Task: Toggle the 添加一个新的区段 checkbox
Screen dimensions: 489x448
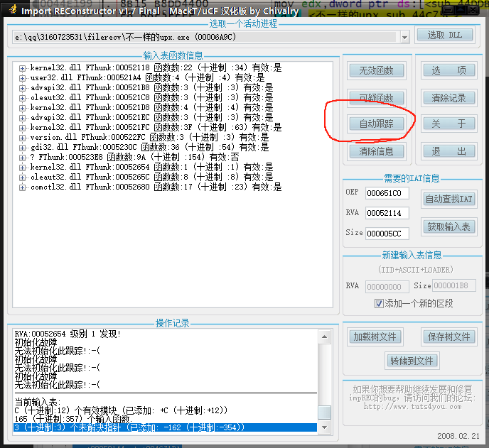Action: (x=380, y=303)
